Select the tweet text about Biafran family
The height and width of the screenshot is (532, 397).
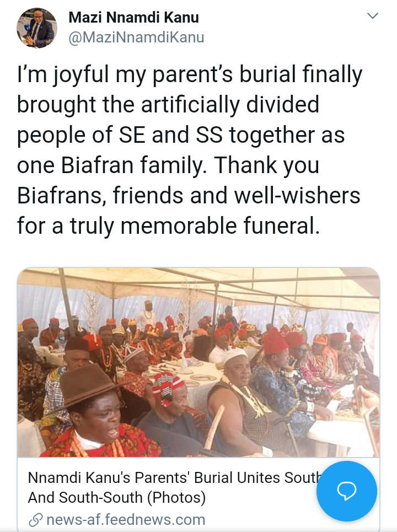189,151
